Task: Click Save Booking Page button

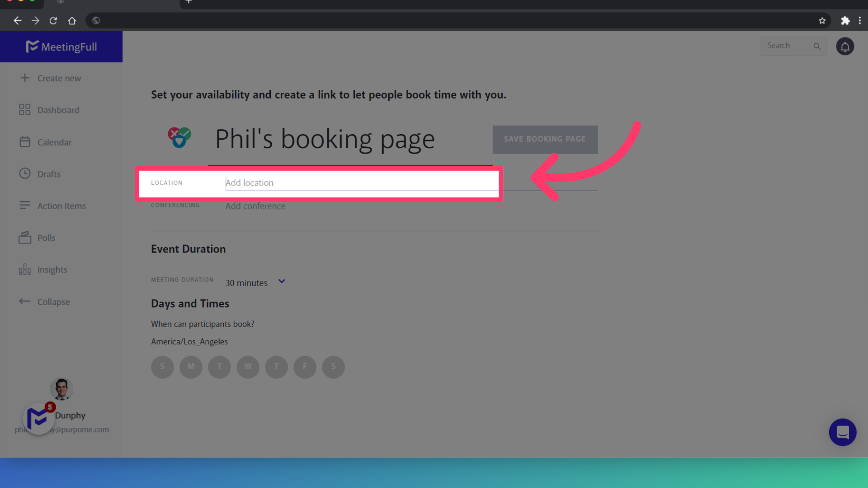Action: click(545, 139)
